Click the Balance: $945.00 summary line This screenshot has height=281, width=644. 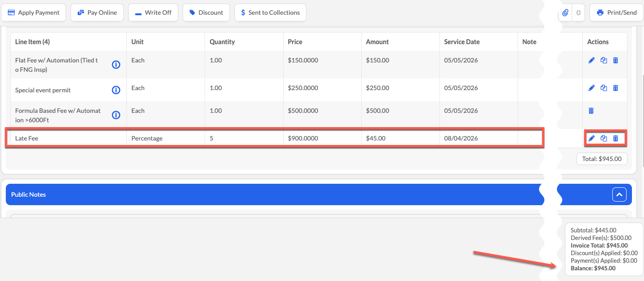point(593,268)
